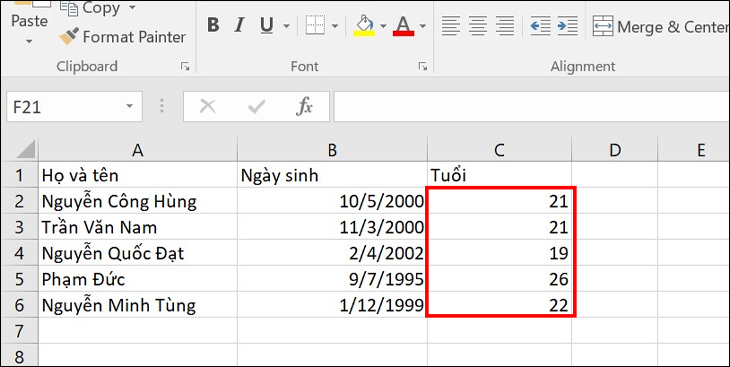Viewport: 730px width, 367px height.
Task: Select column E header
Action: pyautogui.click(x=694, y=150)
